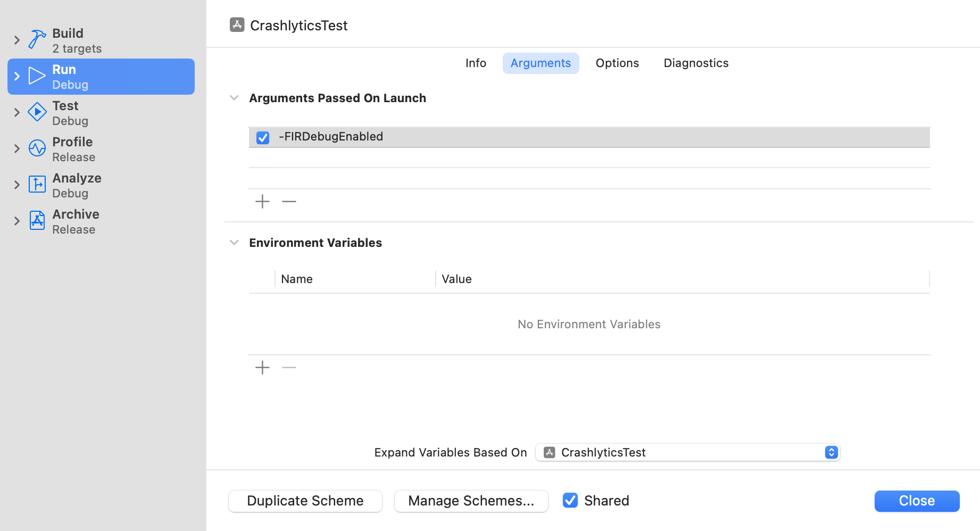This screenshot has width=980, height=531.
Task: Open the Expand Variables Based On dropdown
Action: pos(688,452)
